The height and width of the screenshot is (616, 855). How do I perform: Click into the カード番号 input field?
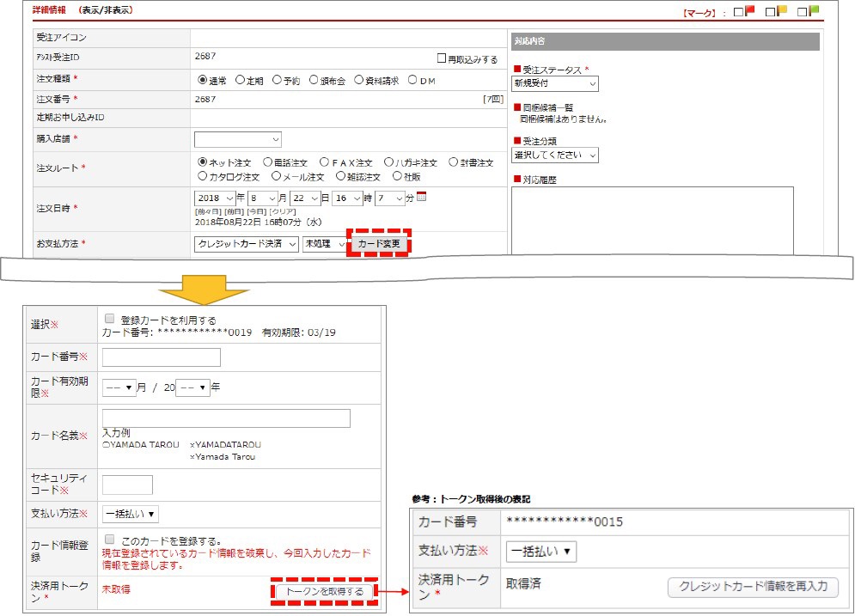pos(162,357)
